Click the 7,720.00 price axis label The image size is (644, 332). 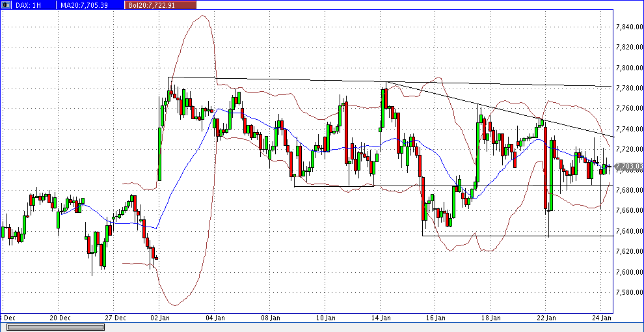point(629,150)
